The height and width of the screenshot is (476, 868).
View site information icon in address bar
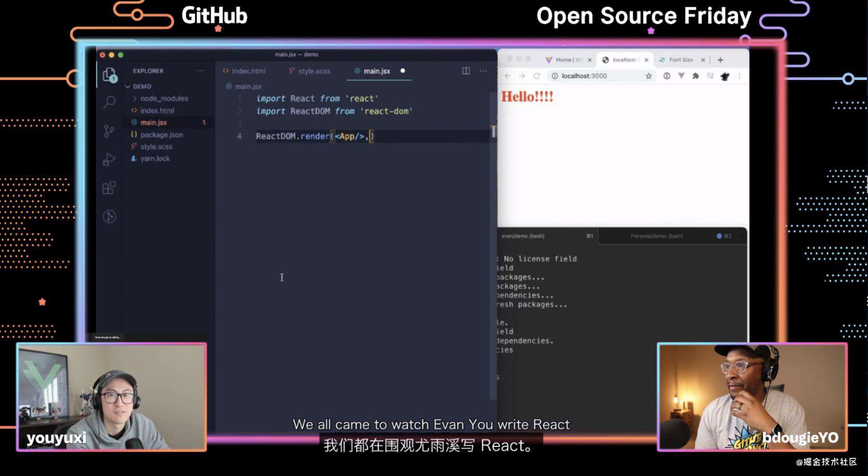[x=554, y=76]
